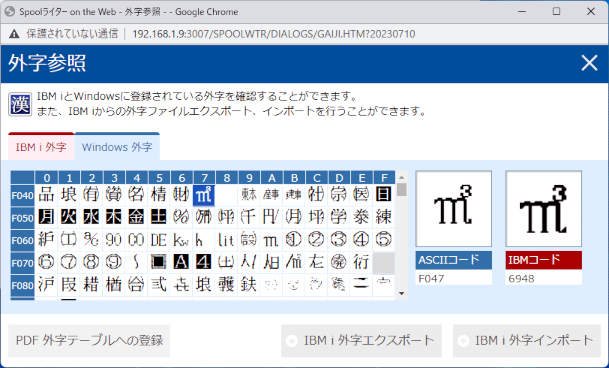Image resolution: width=609 pixels, height=368 pixels.
Task: Switch to the IBM i 外字 tab
Action: 41,147
